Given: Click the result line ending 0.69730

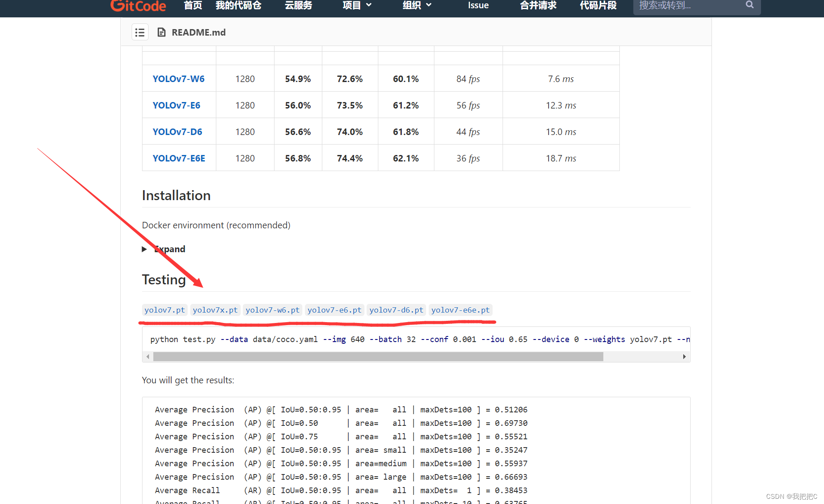Looking at the screenshot, I should [x=341, y=423].
